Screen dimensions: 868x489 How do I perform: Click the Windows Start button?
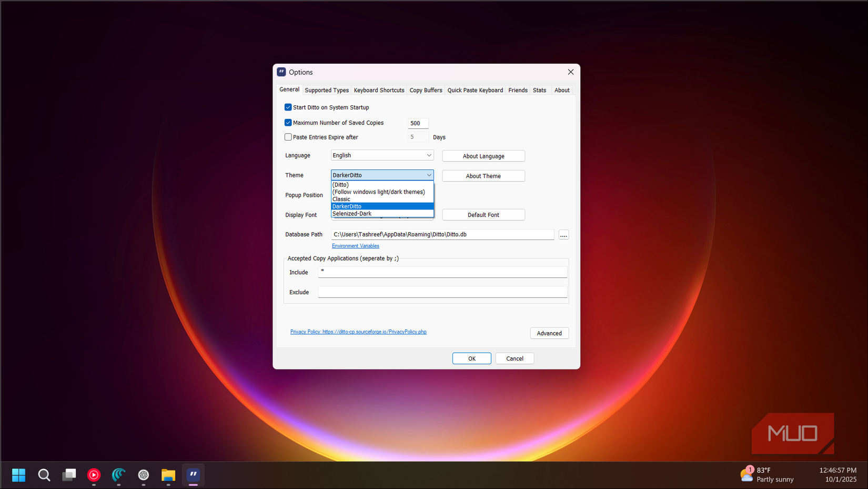click(19, 475)
